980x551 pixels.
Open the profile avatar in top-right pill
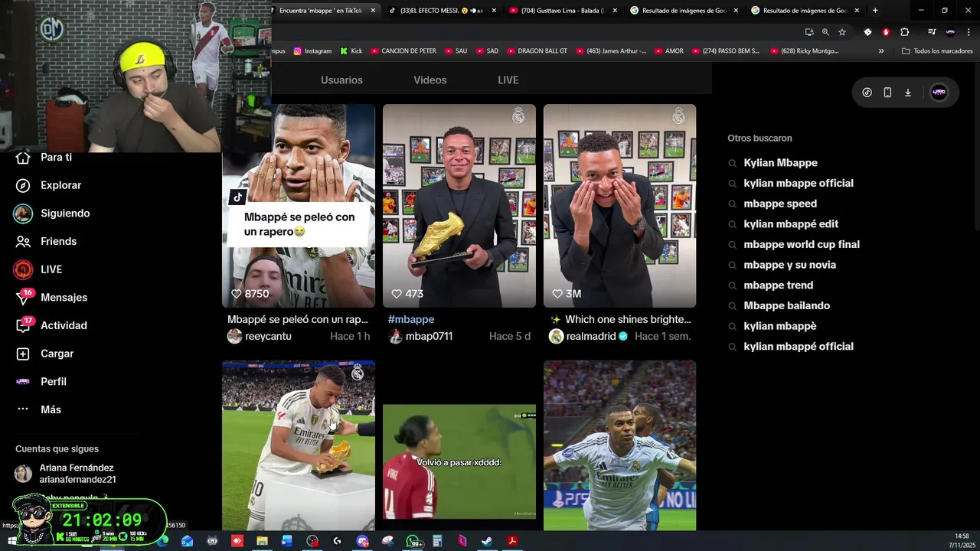click(939, 93)
